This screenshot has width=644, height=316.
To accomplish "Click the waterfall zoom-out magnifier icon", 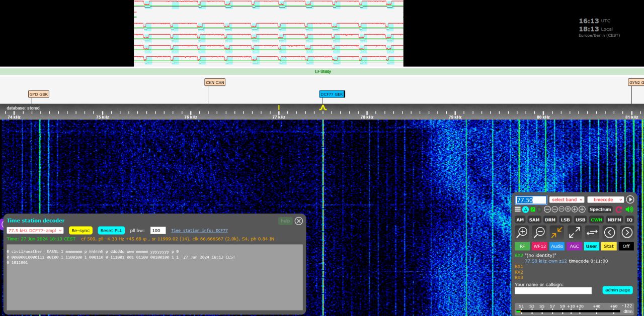I will point(539,232).
